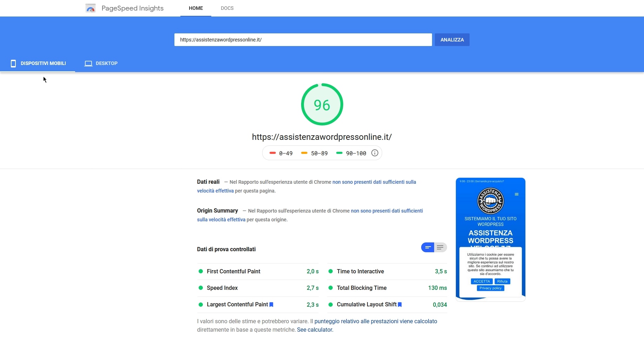Screen dimensions: 644x345
Task: Select the DISPOSITIVI MOBILI tab
Action: [x=38, y=63]
